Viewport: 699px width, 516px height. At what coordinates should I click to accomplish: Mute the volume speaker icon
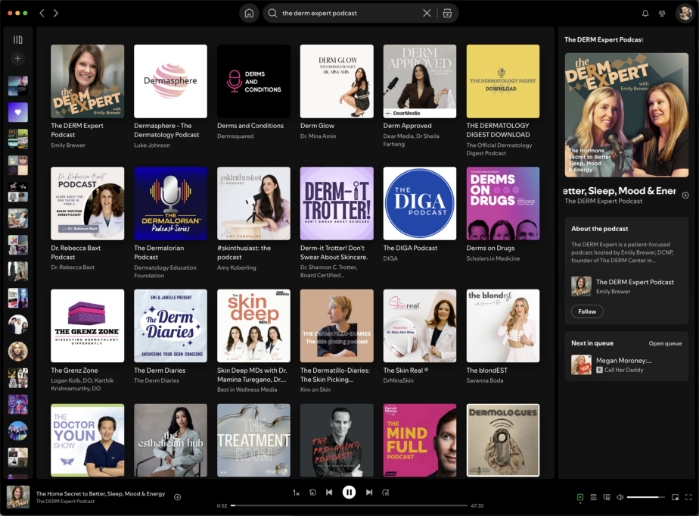pos(620,497)
